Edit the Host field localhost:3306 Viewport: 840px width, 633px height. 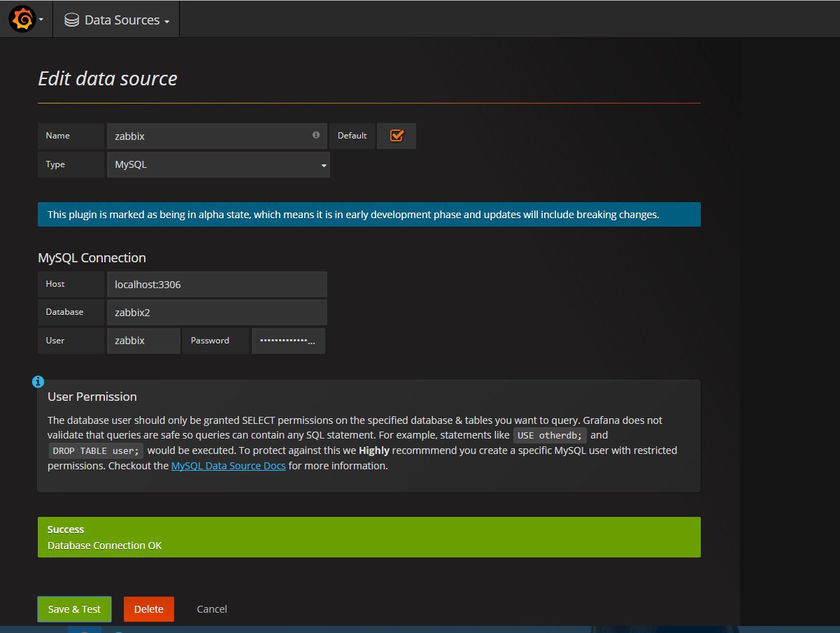[x=217, y=284]
